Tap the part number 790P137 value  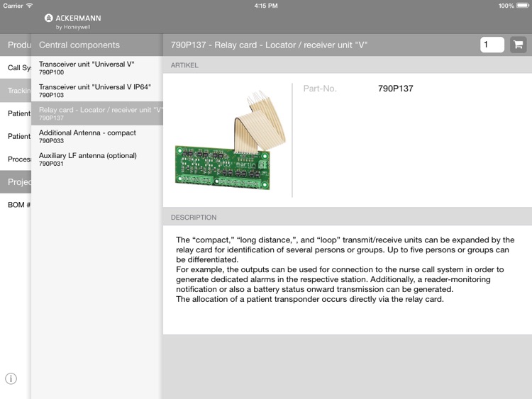click(396, 89)
